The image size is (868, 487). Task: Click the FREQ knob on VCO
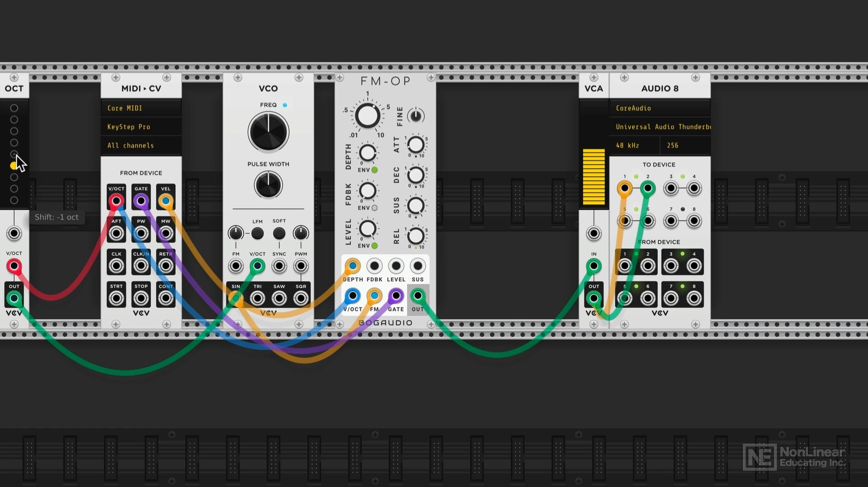pos(268,132)
